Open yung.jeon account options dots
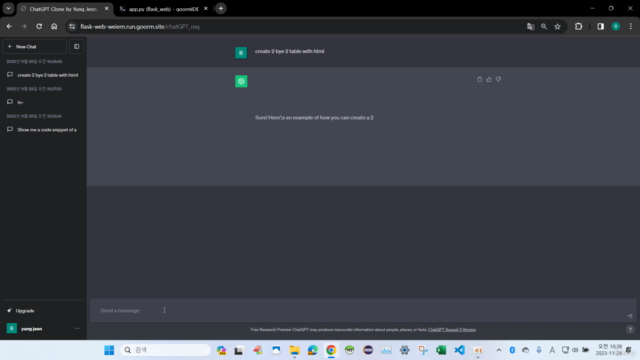 pos(77,329)
